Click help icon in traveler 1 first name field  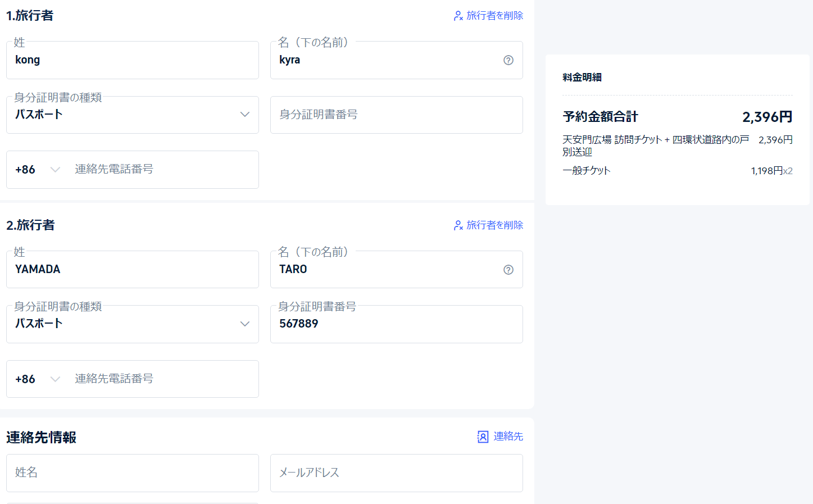[x=508, y=60]
